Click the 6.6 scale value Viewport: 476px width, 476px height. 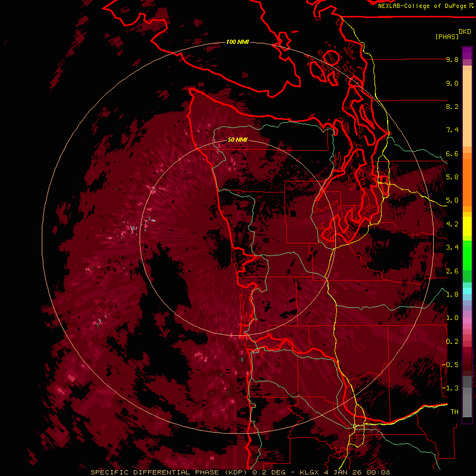click(x=452, y=154)
